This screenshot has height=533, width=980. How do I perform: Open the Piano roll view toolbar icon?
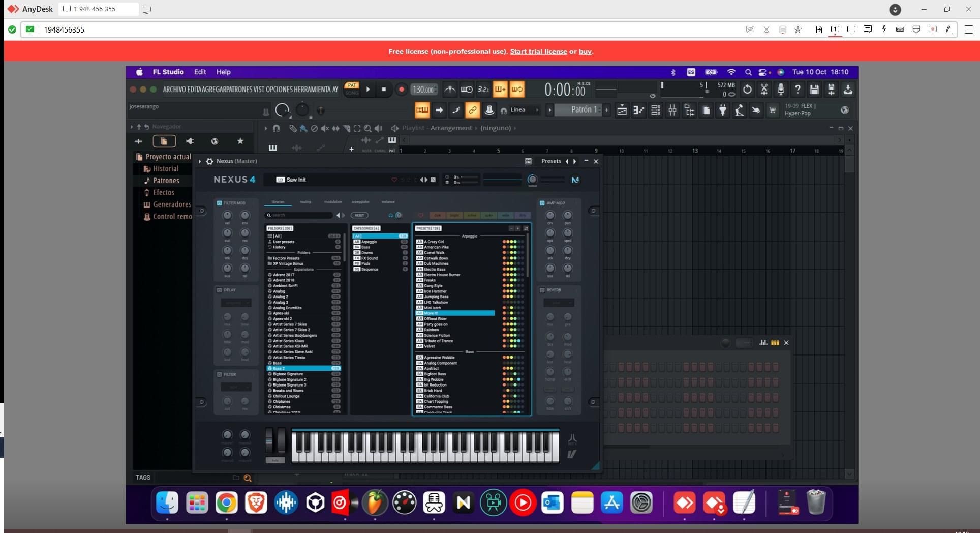point(638,110)
